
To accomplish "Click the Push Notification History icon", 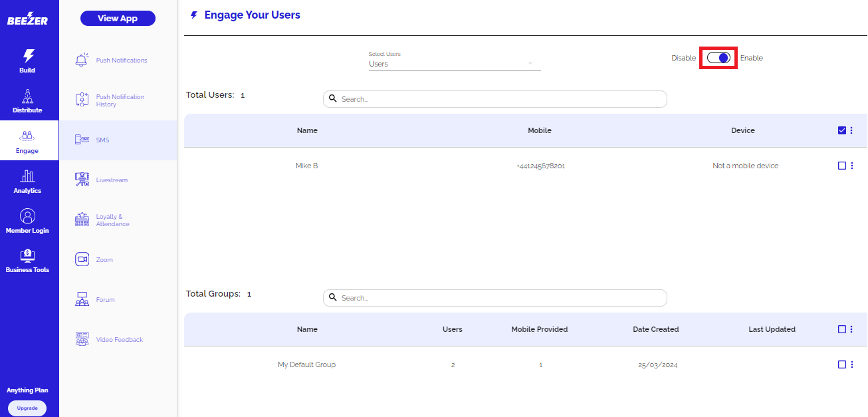I will click(82, 100).
